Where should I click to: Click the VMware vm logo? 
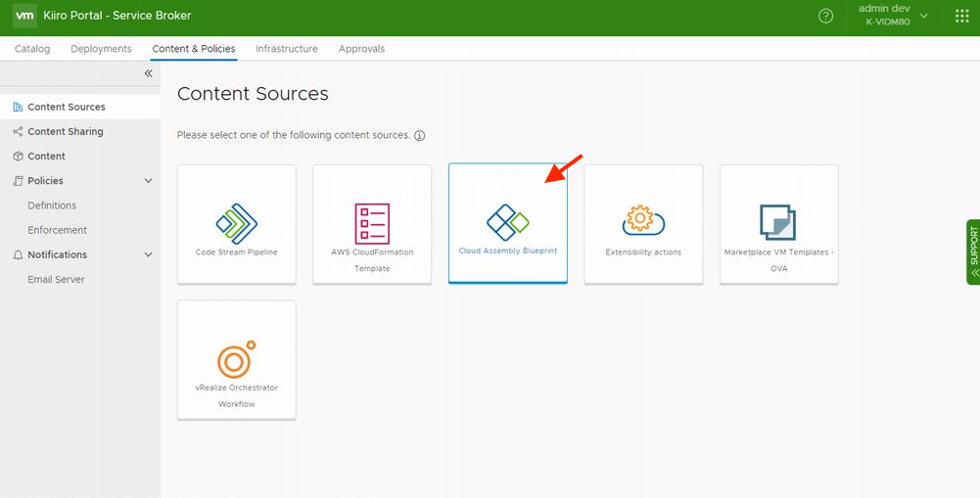pyautogui.click(x=24, y=17)
